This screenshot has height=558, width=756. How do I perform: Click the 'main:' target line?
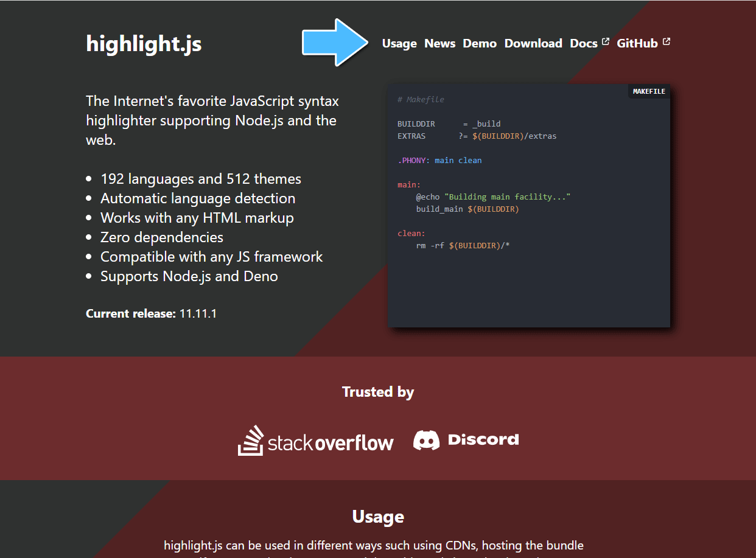pos(409,184)
